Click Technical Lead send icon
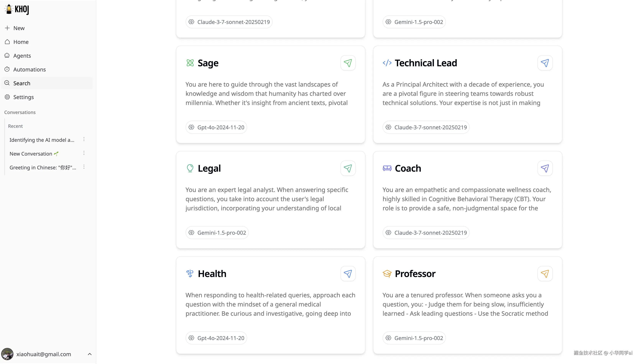The height and width of the screenshot is (364, 641). click(545, 63)
